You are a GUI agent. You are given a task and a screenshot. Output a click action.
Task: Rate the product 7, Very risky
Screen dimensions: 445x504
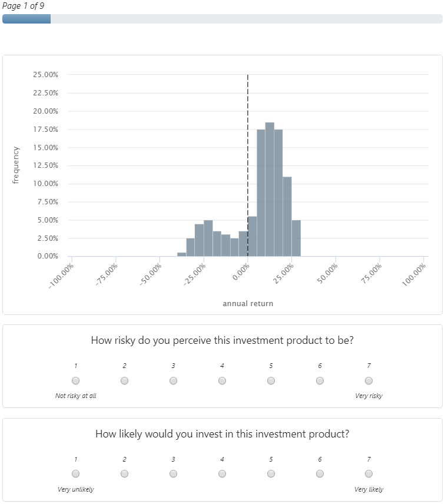tap(368, 381)
